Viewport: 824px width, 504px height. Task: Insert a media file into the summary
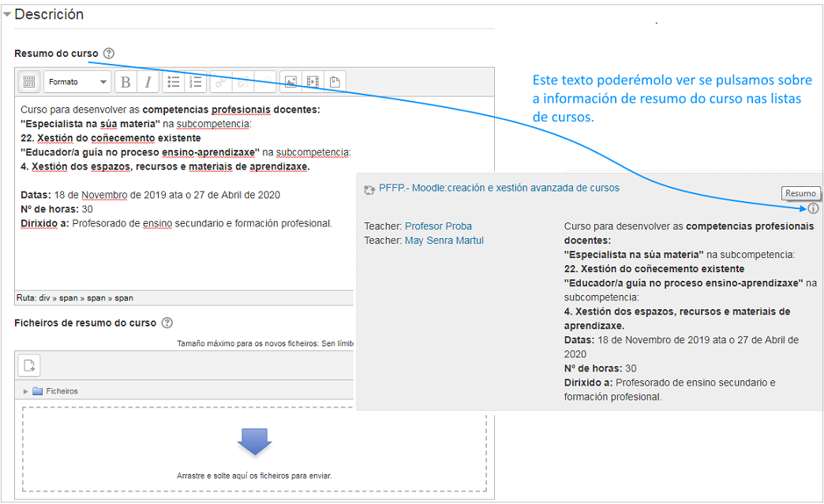click(x=312, y=81)
